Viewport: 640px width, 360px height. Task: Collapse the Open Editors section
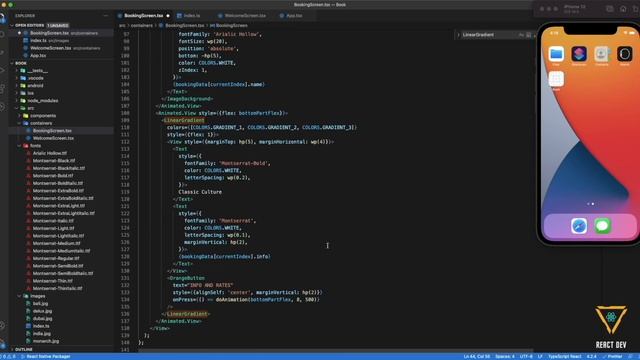click(12, 25)
